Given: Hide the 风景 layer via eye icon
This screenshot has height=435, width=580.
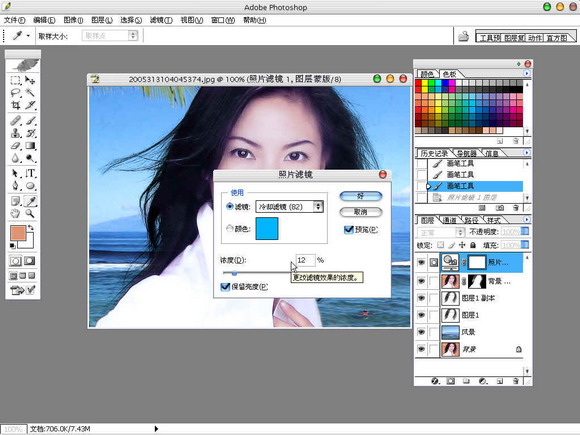Looking at the screenshot, I should point(421,332).
